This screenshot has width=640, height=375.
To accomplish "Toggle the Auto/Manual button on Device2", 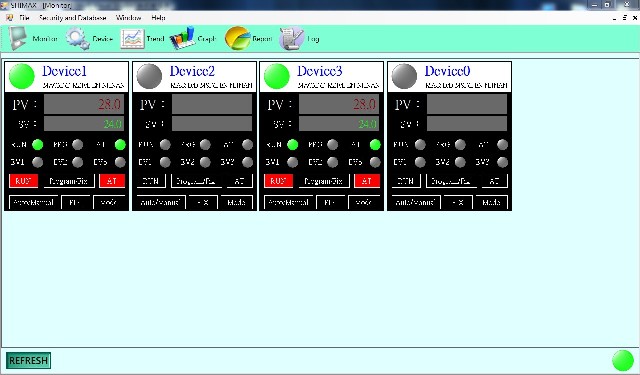I will pyautogui.click(x=161, y=202).
